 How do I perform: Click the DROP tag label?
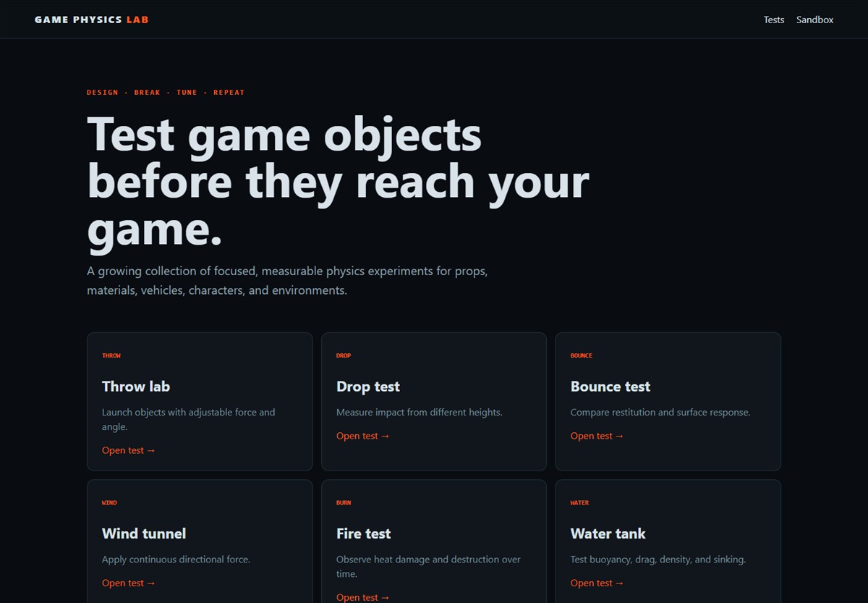[344, 355]
